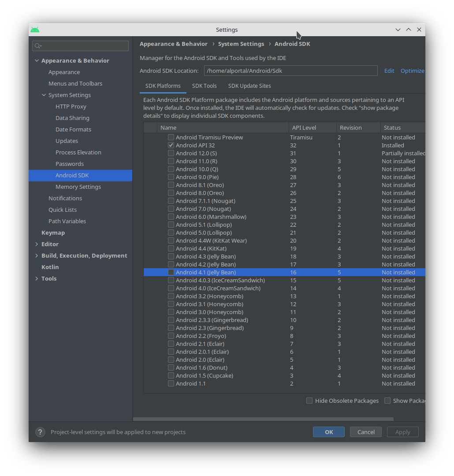Viewport: 454px width, 476px height.
Task: Select the Android 9.0 (Pie) checkbox
Action: pos(171,177)
